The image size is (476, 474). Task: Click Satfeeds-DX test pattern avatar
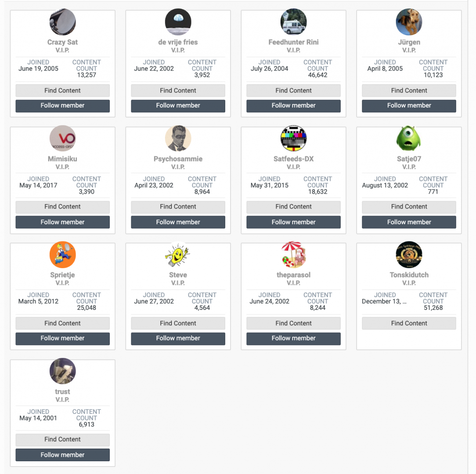293,138
